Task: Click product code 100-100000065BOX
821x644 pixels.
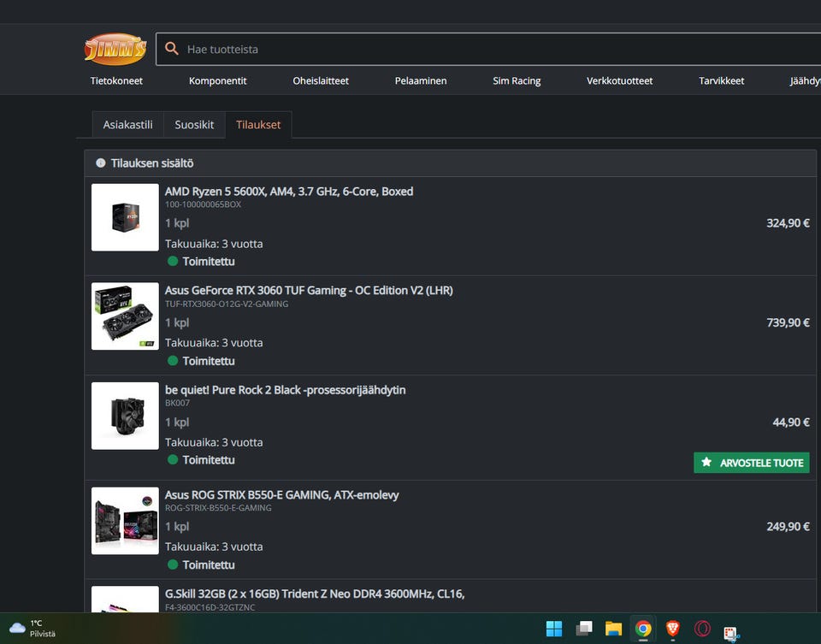Action: click(x=204, y=204)
